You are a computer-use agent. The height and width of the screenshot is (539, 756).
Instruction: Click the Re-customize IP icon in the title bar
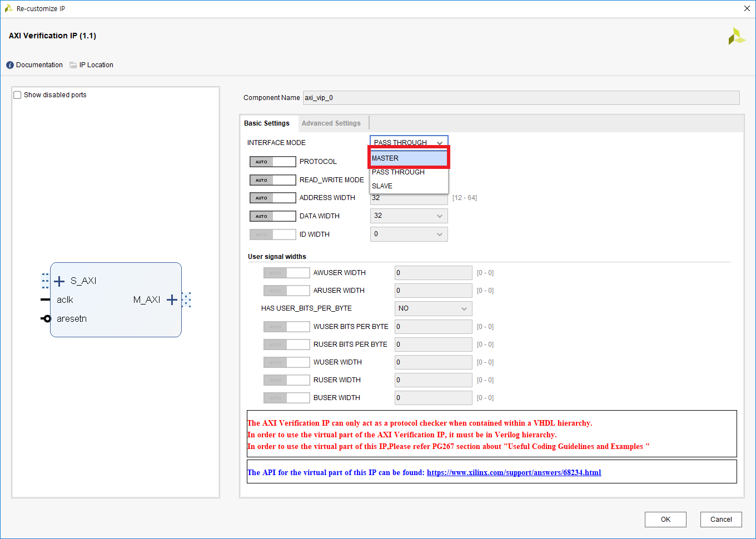point(8,8)
